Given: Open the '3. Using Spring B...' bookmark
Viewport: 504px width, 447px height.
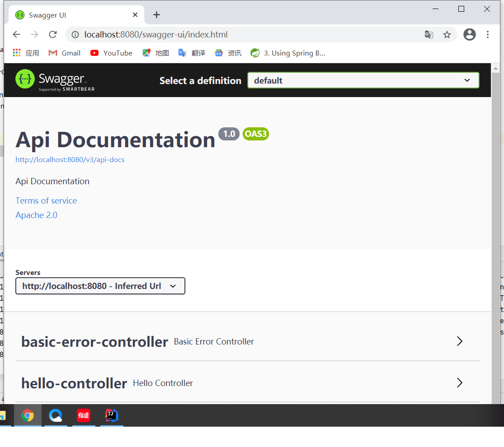Looking at the screenshot, I should pos(288,53).
